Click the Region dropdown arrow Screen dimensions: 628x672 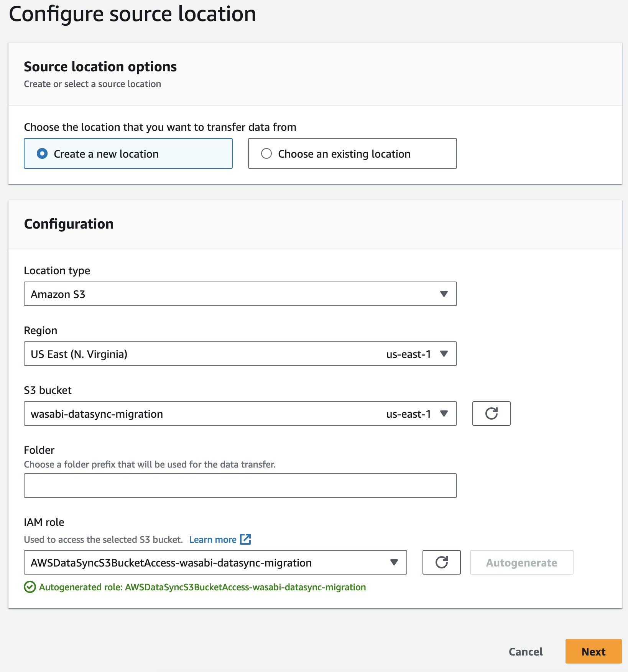coord(444,354)
